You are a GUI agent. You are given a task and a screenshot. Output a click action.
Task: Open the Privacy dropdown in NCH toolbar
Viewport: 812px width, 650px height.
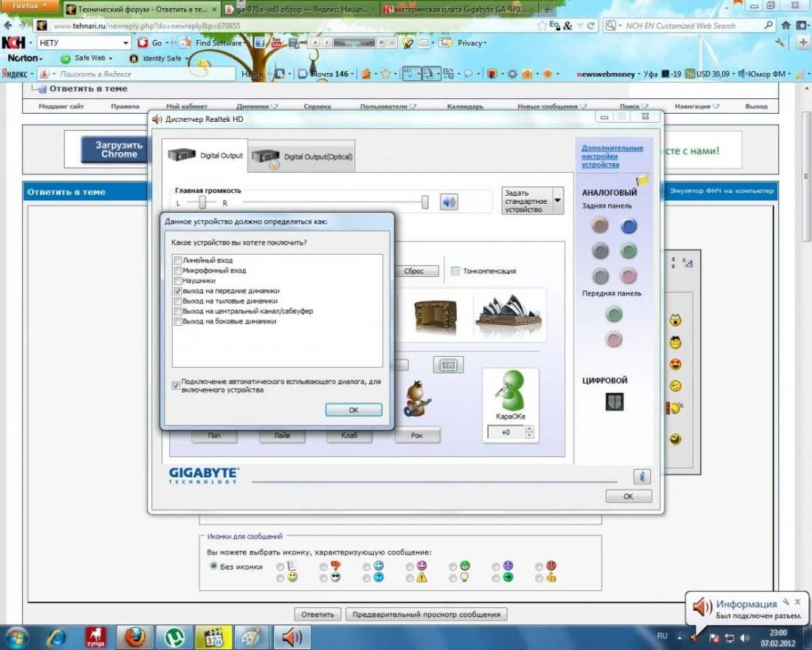click(x=471, y=43)
